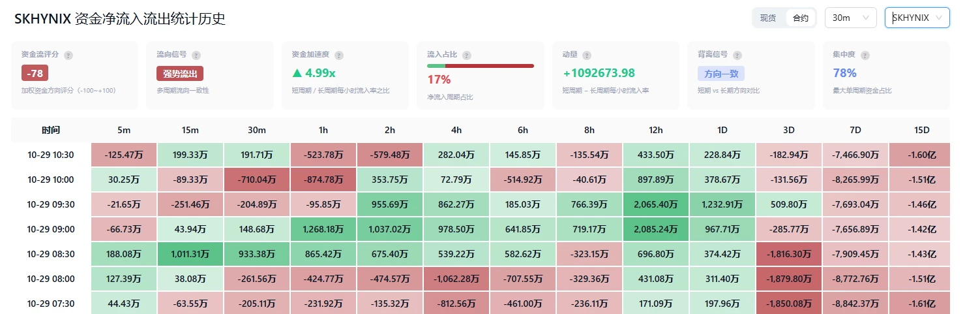Click the -812.56万 cell
This screenshot has width=980, height=314.
[456, 304]
